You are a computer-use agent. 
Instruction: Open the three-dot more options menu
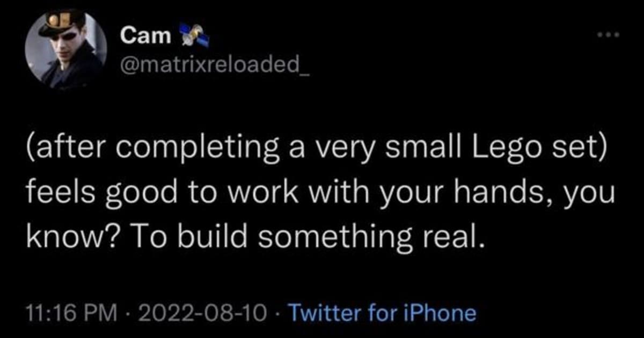[609, 36]
